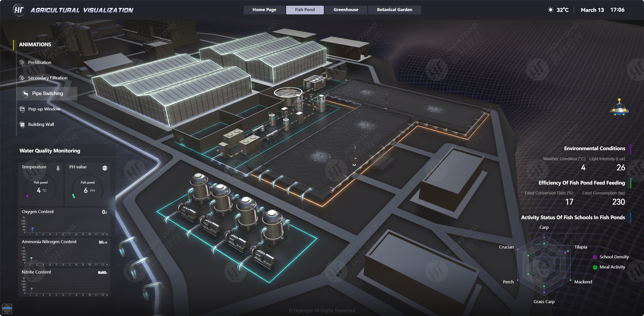Click the HT logo icon
The width and height of the screenshot is (644, 316).
19,10
